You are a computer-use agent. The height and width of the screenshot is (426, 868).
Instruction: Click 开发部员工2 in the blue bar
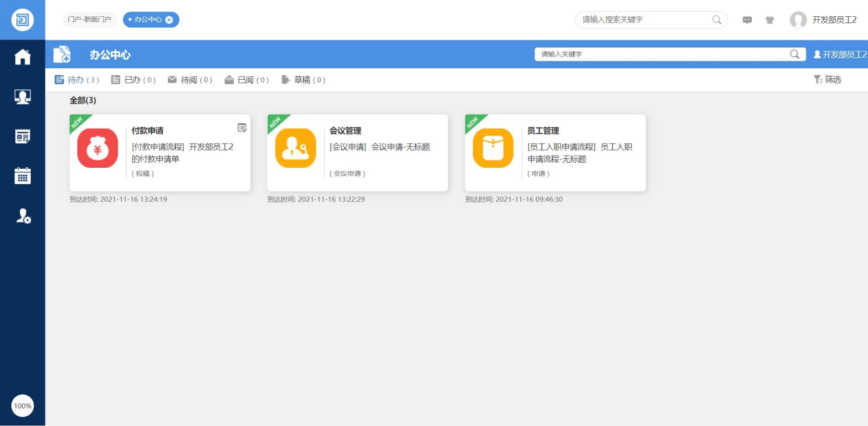point(840,54)
